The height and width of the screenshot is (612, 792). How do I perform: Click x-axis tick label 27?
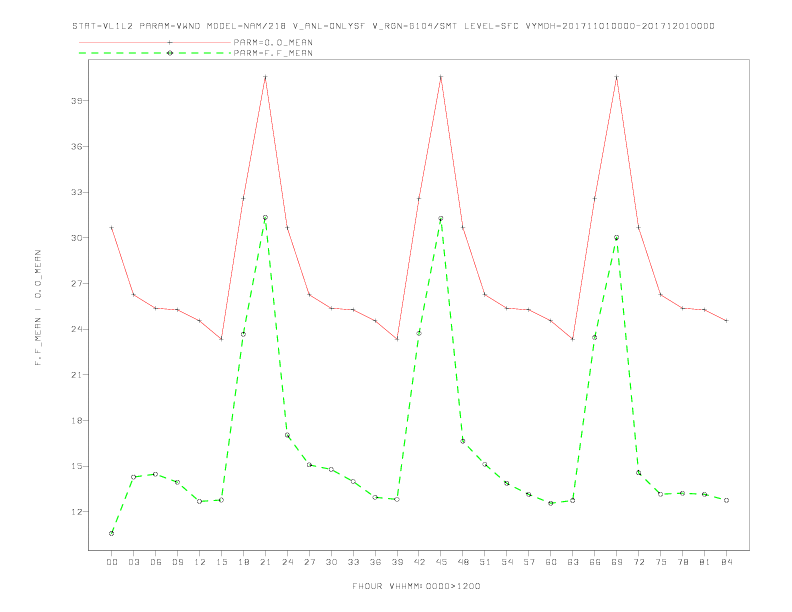(309, 562)
